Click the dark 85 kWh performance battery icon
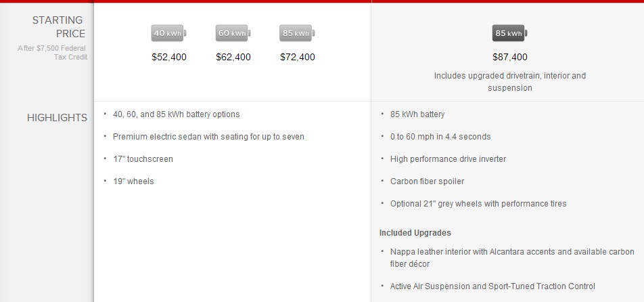This screenshot has height=302, width=644. pos(509,33)
